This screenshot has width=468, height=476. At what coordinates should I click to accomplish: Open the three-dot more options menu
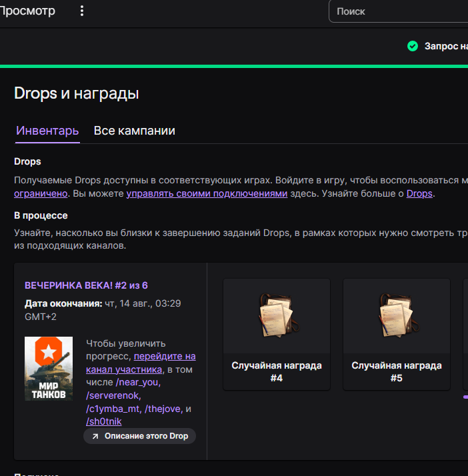(x=82, y=11)
